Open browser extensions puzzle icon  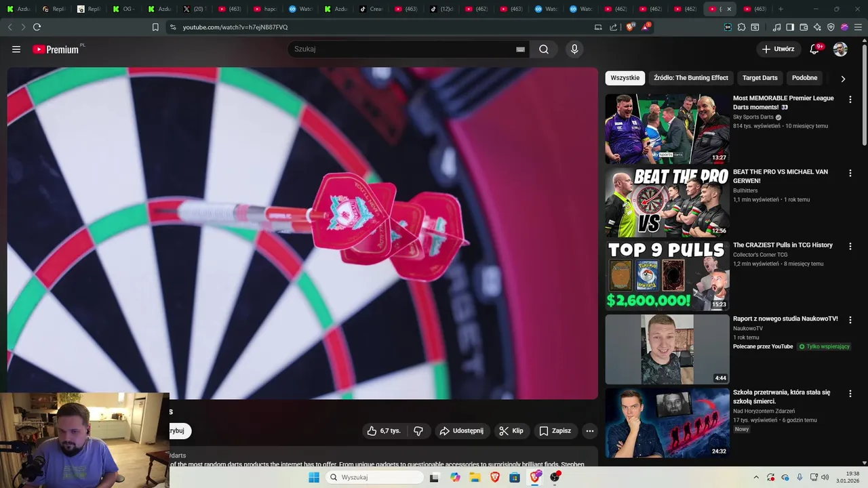point(741,27)
